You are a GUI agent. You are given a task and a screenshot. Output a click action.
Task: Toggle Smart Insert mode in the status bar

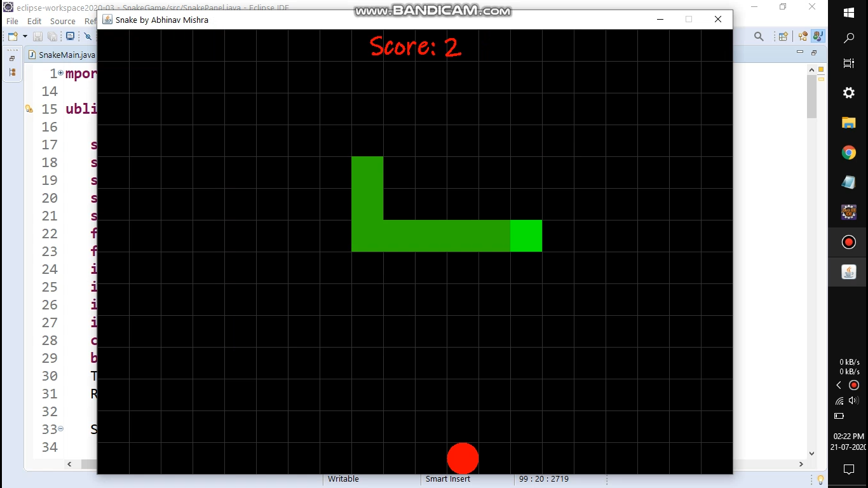pos(448,479)
